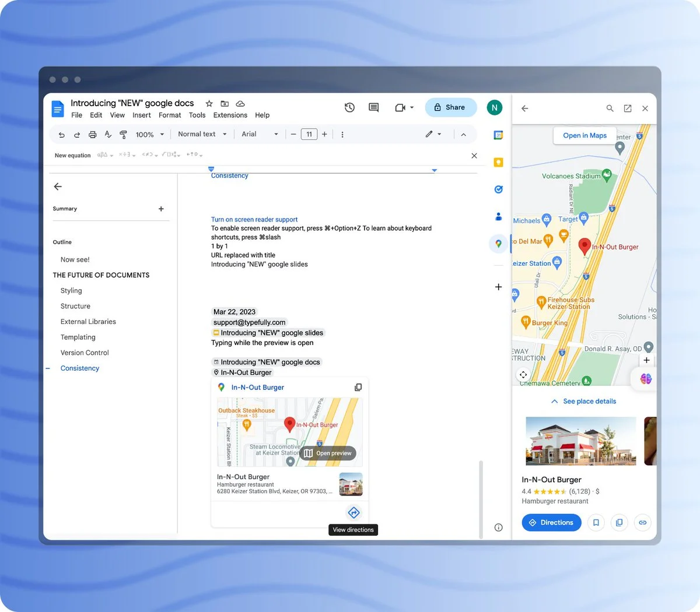Open the Extensions menu
This screenshot has height=612, width=700.
click(x=230, y=115)
